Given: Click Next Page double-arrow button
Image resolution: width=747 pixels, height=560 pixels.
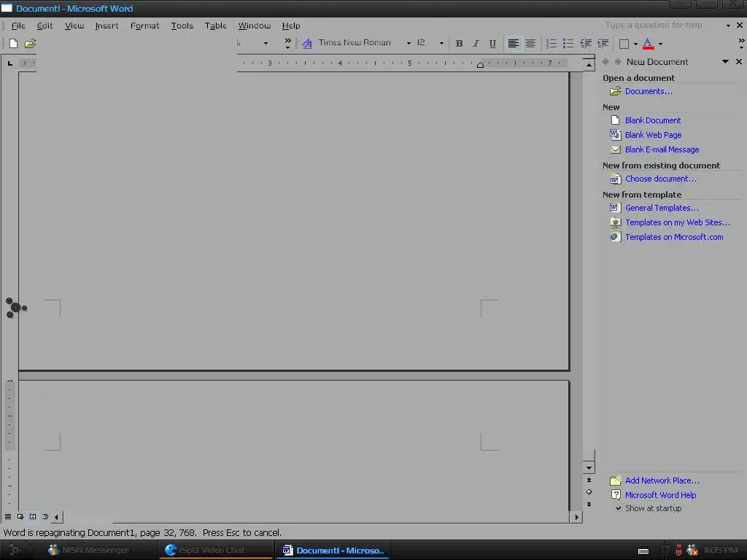Looking at the screenshot, I should 589,505.
